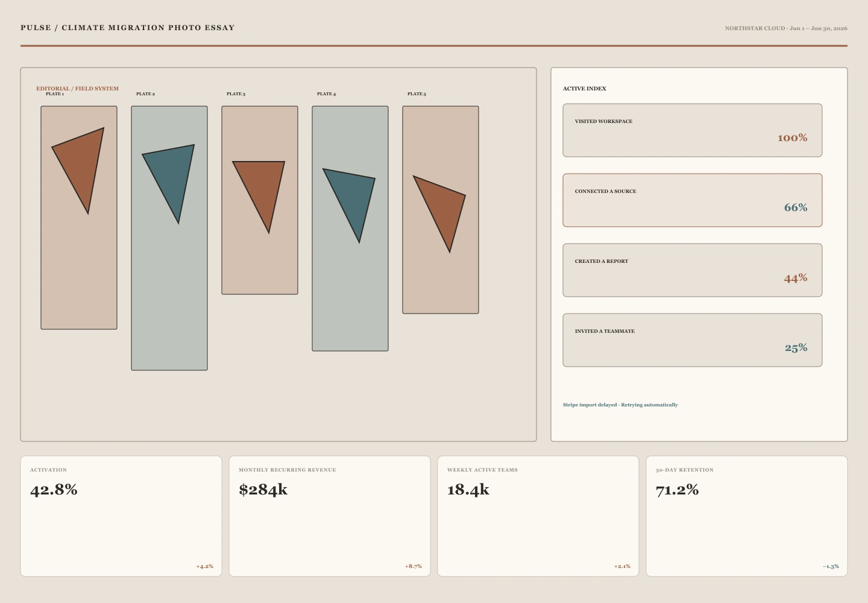Click the 42.8% activation value
This screenshot has height=603, width=868.
coord(54,490)
